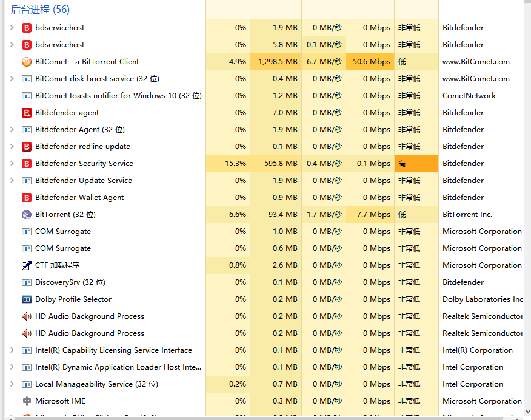Click the 15.3% CPU usage cell
531x420 pixels.
point(228,164)
